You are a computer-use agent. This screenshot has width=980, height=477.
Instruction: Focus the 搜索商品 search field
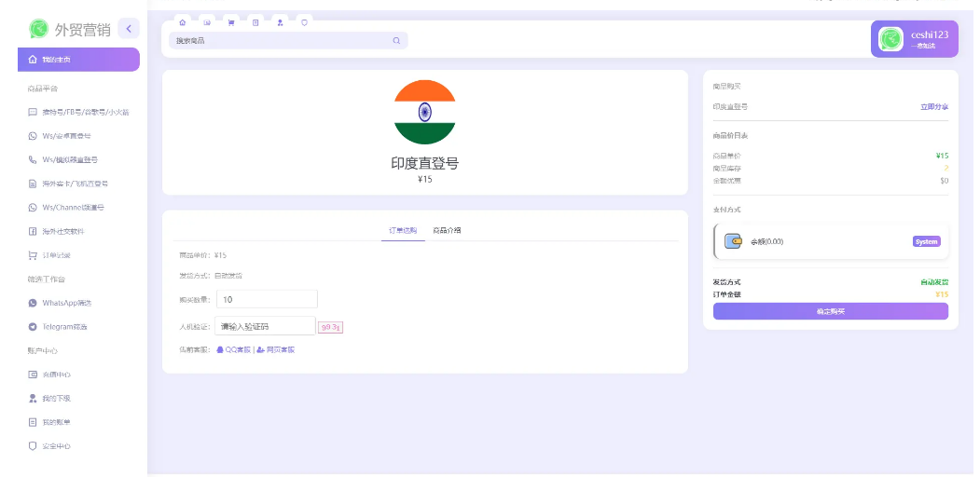click(x=288, y=41)
